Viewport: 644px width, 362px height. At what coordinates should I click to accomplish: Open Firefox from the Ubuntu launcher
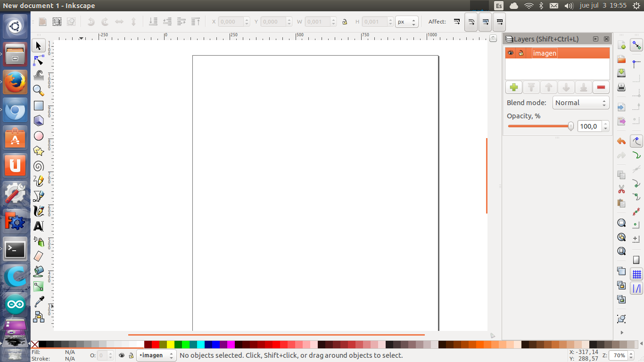(15, 82)
